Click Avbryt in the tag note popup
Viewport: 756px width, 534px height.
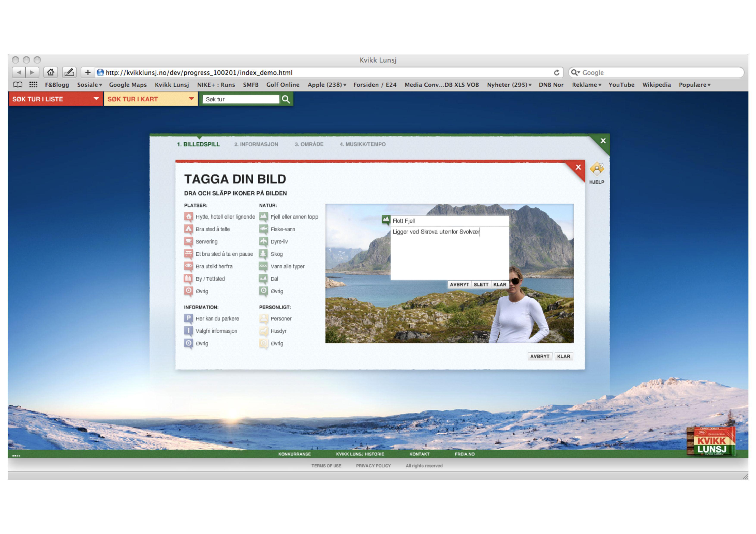pos(459,285)
